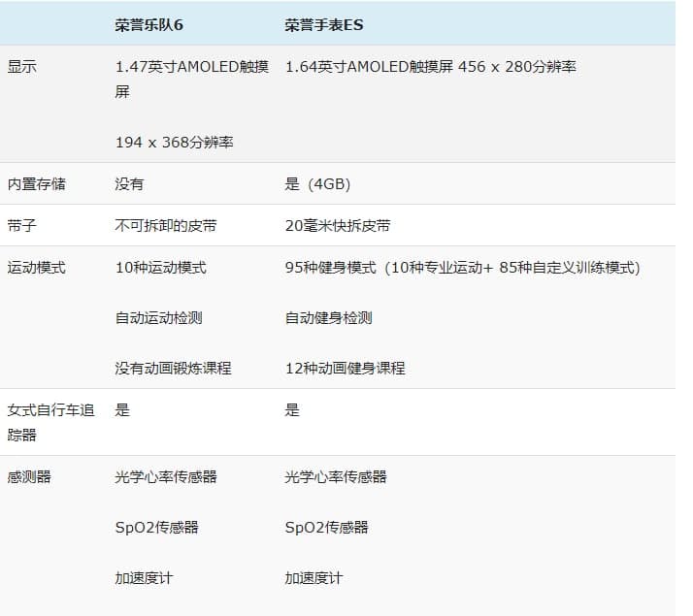Select the 194 x 368分辨率 text
This screenshot has height=616, width=693.
[174, 143]
